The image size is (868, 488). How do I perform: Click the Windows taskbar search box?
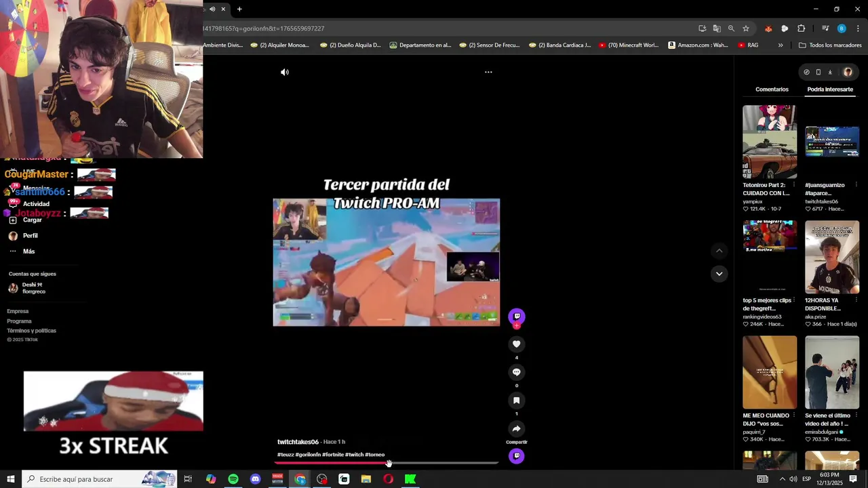[x=100, y=479]
